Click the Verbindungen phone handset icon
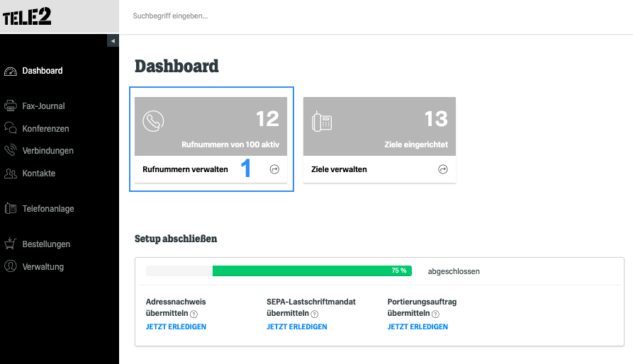Screen dimensions: 633x364 point(11,150)
